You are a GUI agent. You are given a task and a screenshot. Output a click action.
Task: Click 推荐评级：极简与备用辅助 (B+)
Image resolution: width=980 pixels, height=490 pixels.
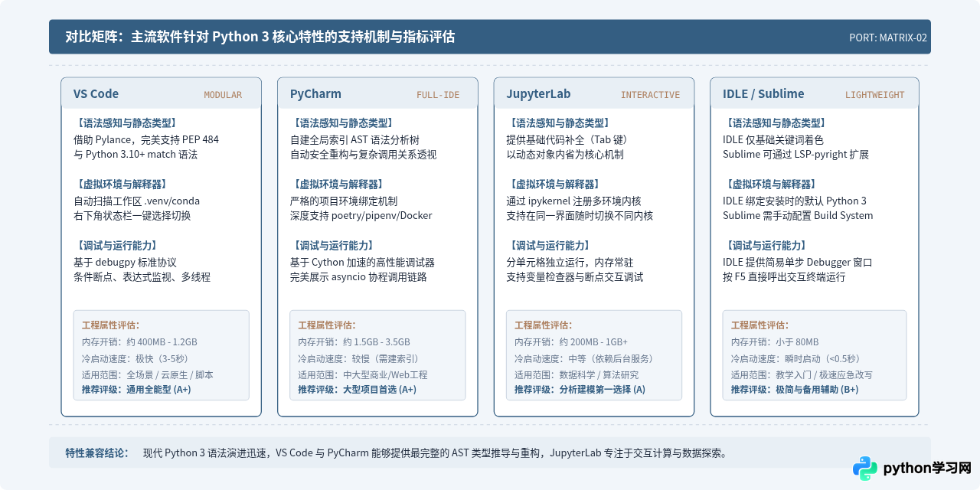point(795,389)
